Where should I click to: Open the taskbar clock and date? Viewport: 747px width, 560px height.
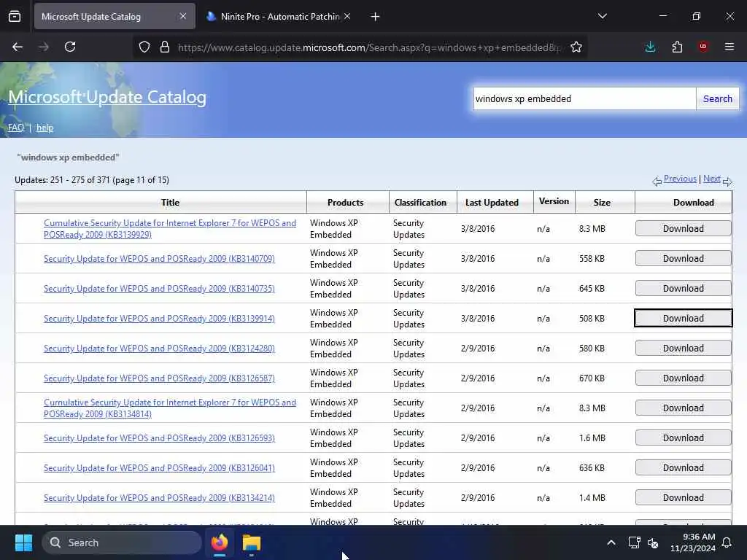[693, 542]
